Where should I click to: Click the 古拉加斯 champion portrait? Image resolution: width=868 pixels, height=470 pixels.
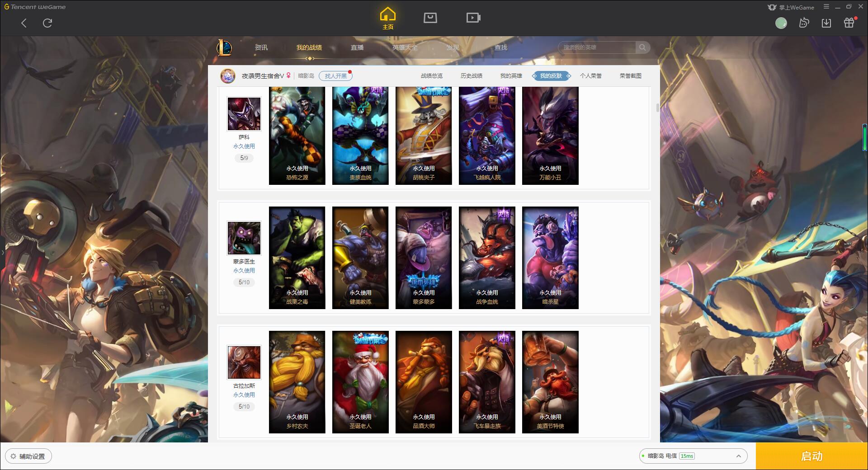click(244, 362)
